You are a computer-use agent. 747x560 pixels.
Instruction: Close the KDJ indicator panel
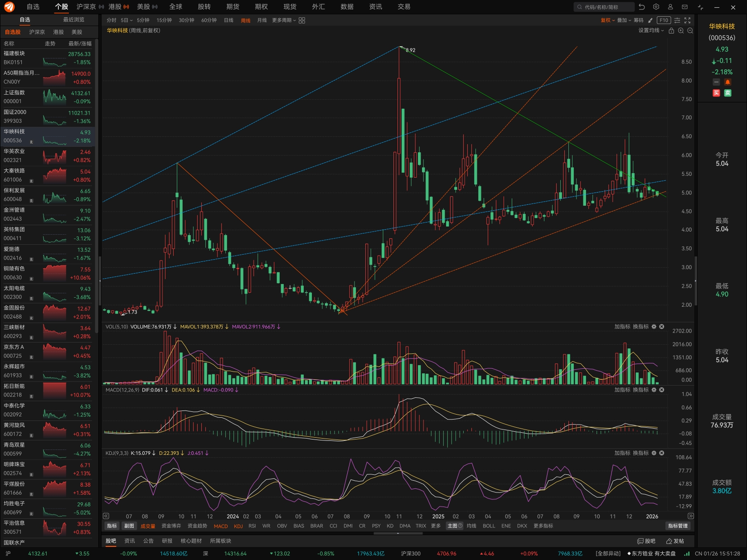point(662,453)
